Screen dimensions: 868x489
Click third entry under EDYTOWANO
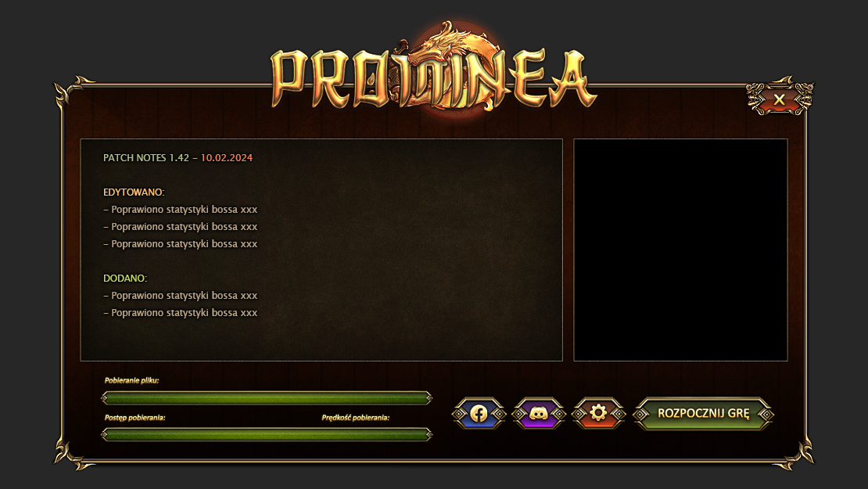[181, 243]
